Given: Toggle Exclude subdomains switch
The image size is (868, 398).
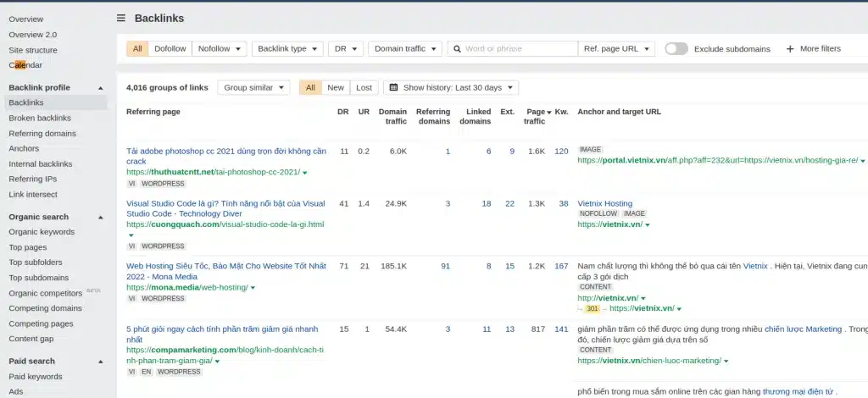Looking at the screenshot, I should pos(676,48).
